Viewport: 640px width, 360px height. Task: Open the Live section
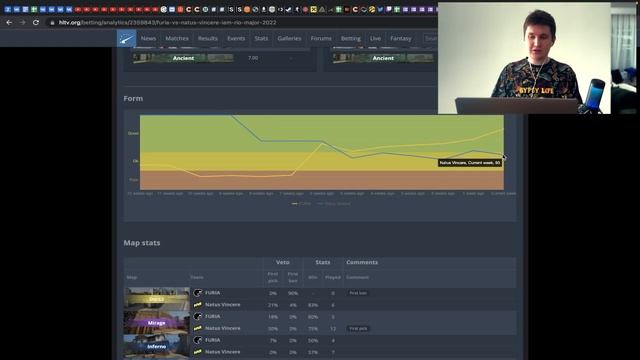[375, 38]
